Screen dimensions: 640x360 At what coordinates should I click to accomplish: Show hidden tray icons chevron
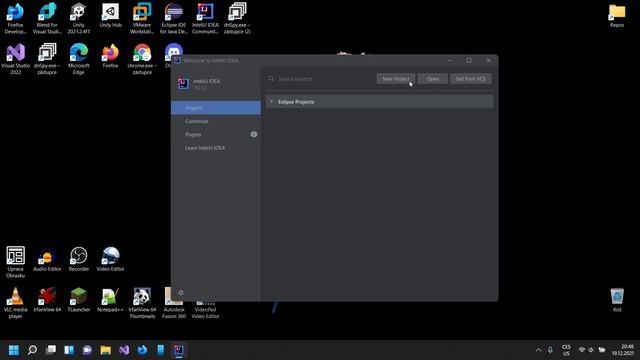pyautogui.click(x=538, y=350)
